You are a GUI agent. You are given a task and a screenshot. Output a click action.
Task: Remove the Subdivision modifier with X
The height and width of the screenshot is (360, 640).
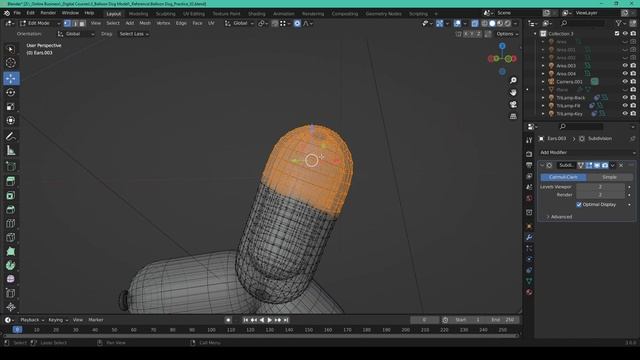(621, 165)
